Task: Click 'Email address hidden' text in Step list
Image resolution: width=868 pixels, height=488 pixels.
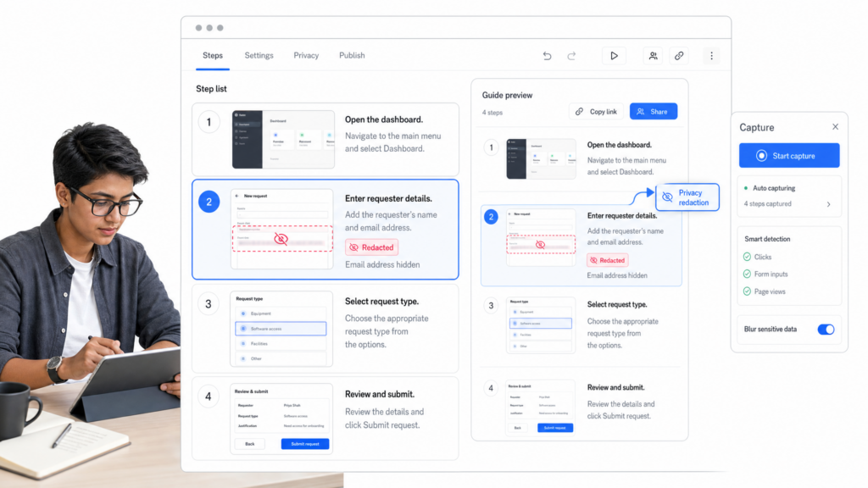Action: click(x=382, y=264)
